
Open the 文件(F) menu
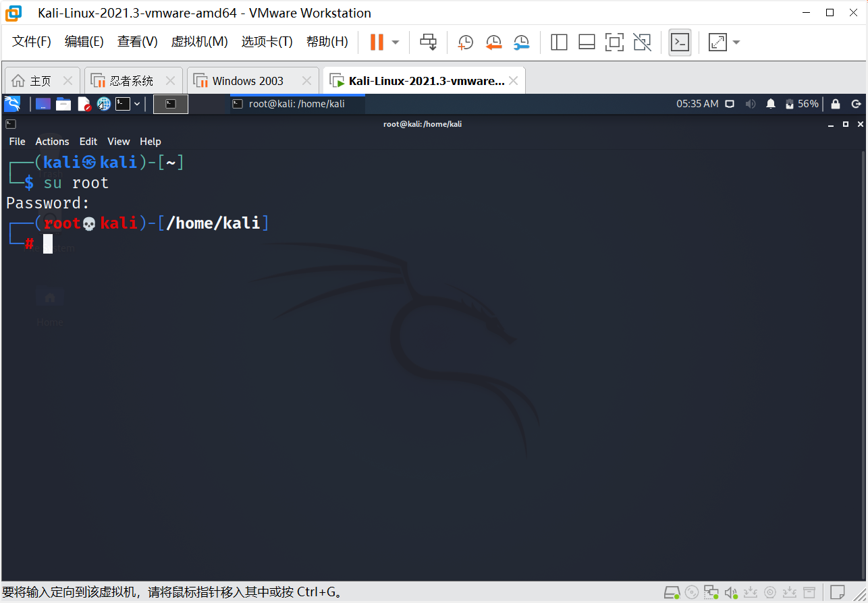[x=32, y=42]
